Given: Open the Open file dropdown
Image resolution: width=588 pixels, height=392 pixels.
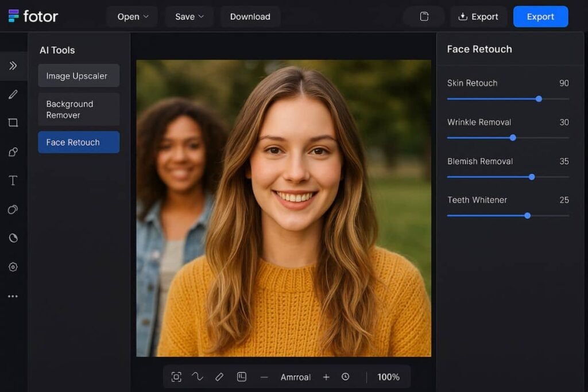Looking at the screenshot, I should click(131, 17).
